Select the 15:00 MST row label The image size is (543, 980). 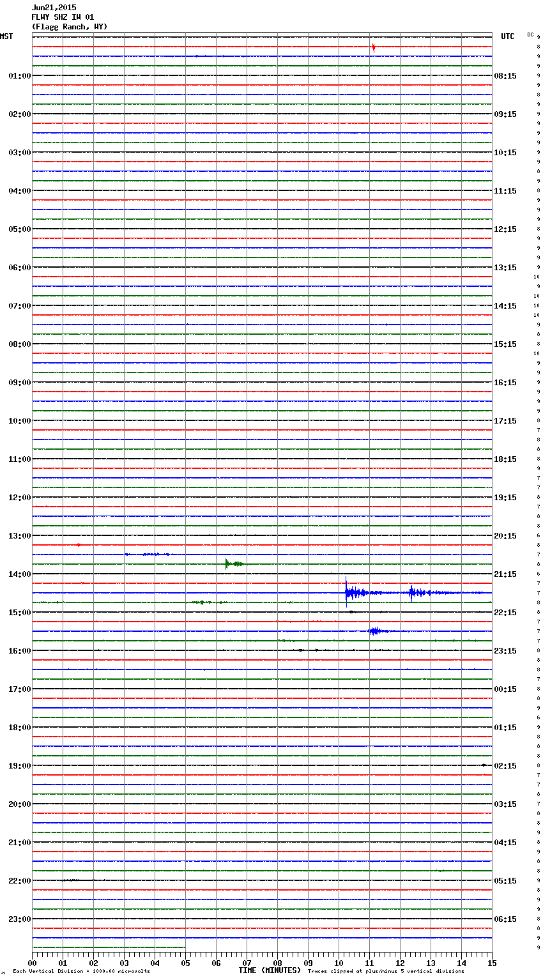click(x=20, y=613)
